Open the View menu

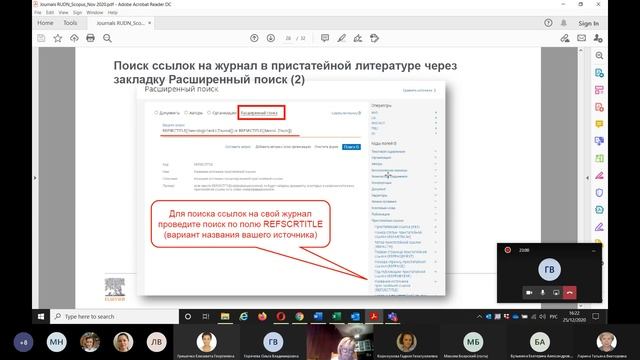63,13
